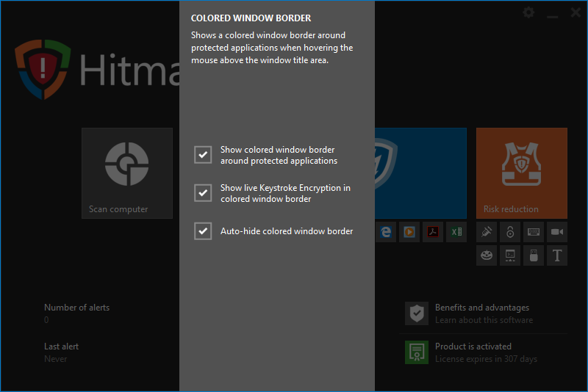Click the syringe process protection icon

(x=487, y=232)
